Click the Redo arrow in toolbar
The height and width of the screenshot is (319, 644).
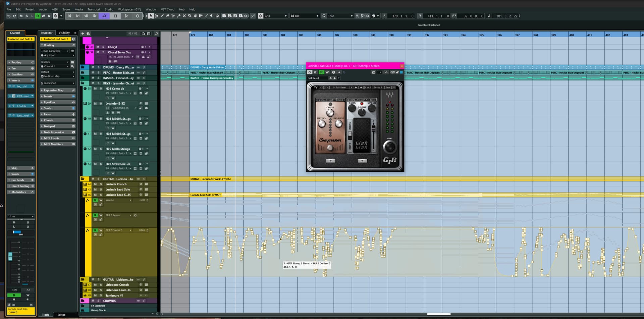[14, 16]
